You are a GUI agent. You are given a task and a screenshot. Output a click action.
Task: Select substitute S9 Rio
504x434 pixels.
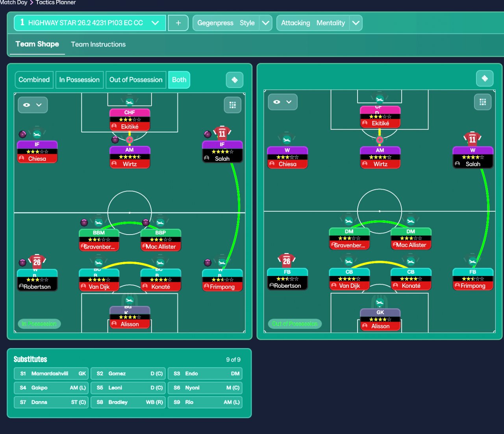pos(205,402)
